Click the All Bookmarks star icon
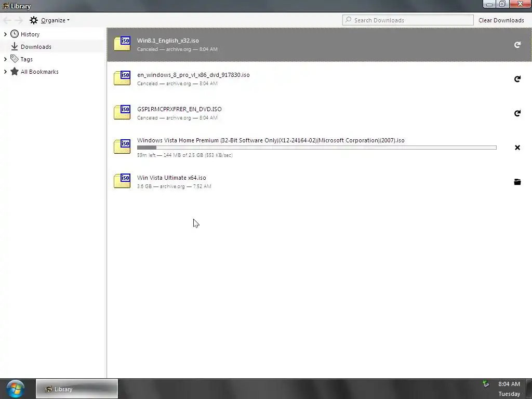 (x=15, y=71)
